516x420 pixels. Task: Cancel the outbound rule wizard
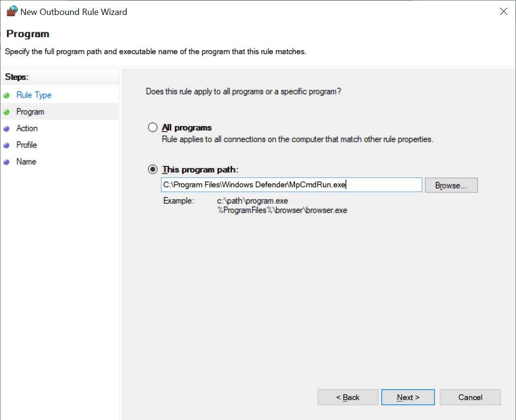[470, 397]
